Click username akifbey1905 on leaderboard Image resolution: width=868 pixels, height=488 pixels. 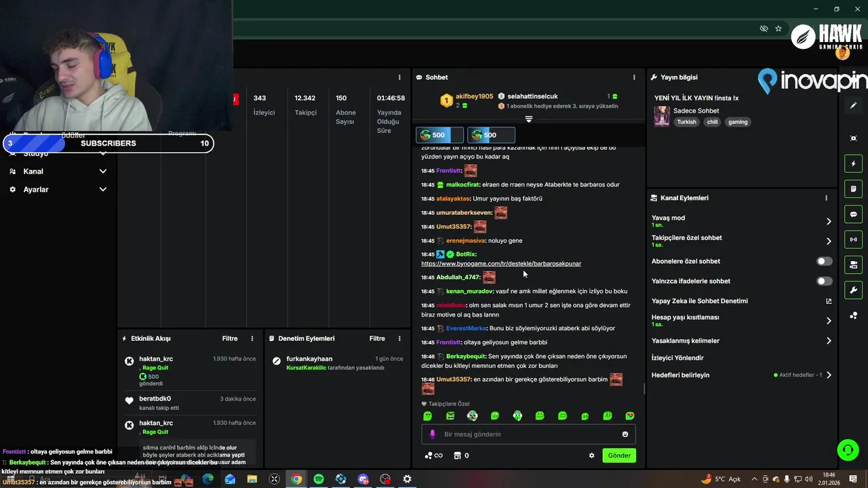click(474, 96)
